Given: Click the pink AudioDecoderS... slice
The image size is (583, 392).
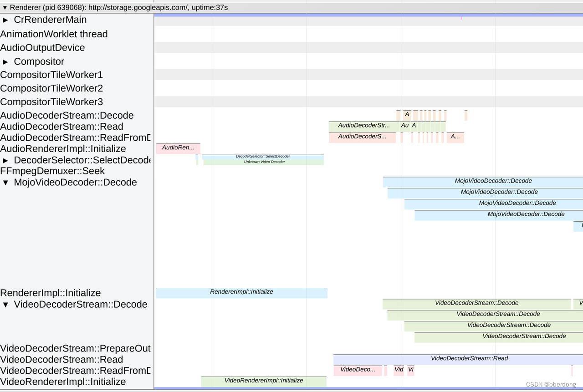Looking at the screenshot, I should point(362,137).
